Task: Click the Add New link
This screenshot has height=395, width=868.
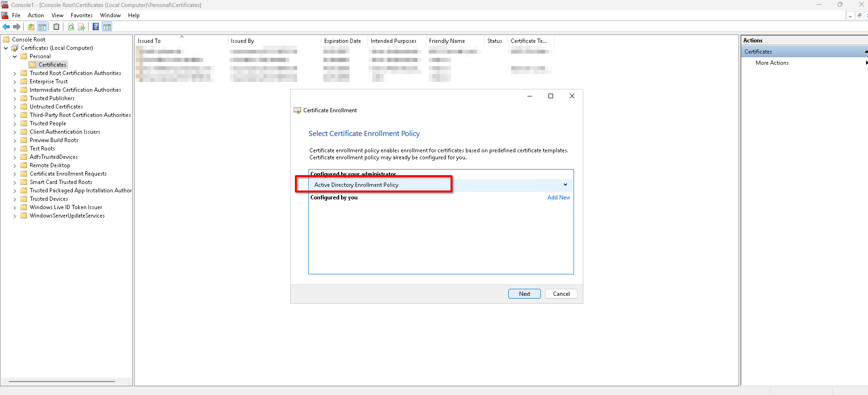Action: pos(559,197)
